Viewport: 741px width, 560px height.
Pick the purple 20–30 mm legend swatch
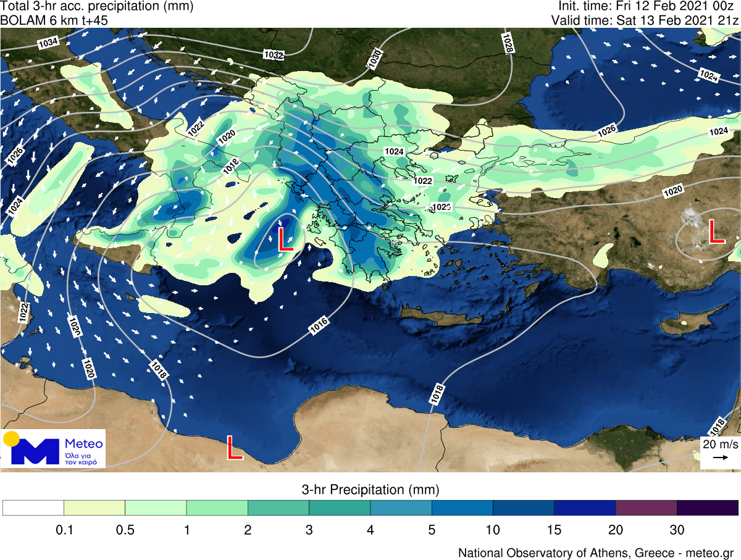[x=646, y=508]
